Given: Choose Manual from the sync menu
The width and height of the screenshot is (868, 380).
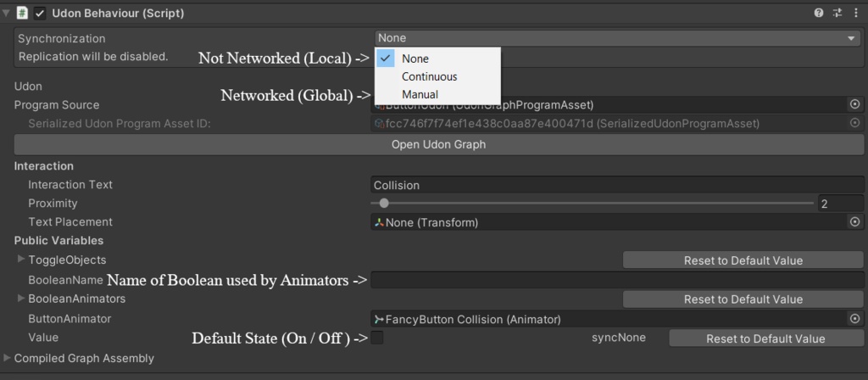Looking at the screenshot, I should 420,94.
